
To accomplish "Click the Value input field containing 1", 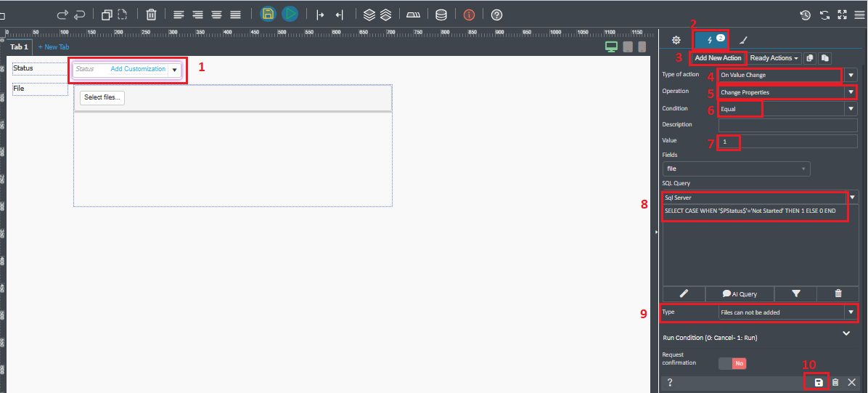I will (787, 142).
